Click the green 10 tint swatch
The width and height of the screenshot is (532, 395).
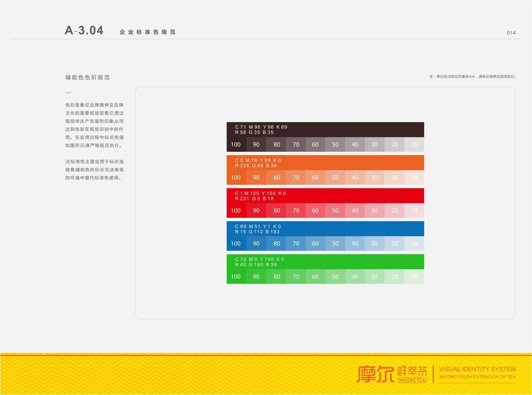[x=414, y=277]
